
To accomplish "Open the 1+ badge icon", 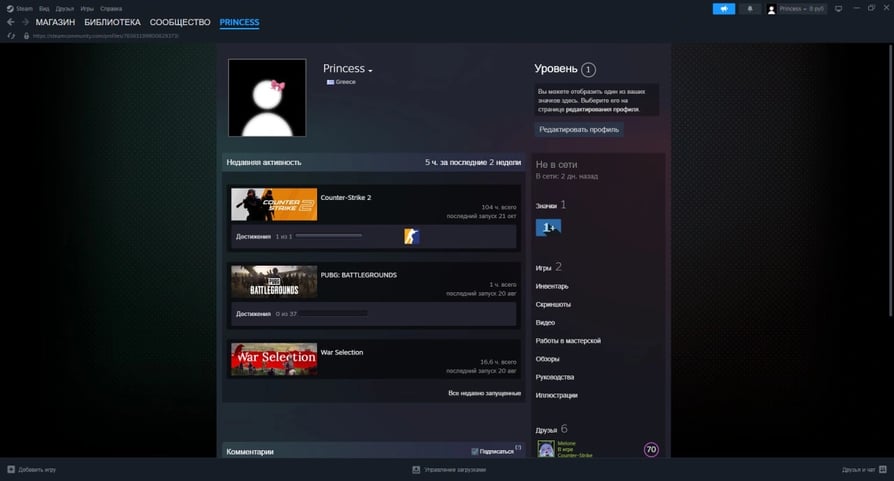I will [548, 228].
